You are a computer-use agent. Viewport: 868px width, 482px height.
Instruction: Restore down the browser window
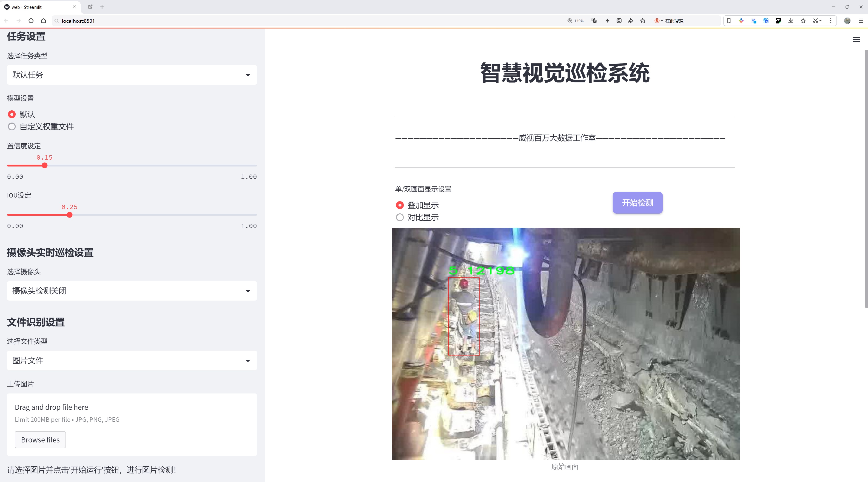click(847, 7)
